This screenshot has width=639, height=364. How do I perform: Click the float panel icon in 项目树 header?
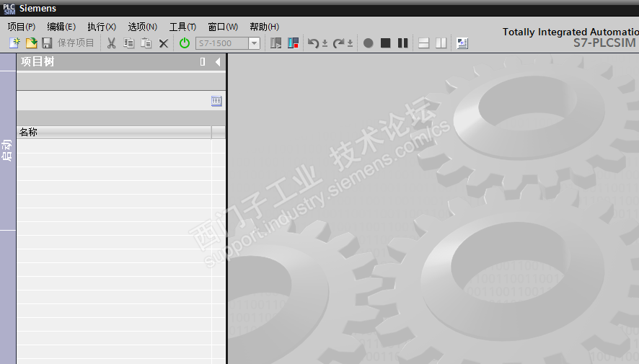coord(203,61)
